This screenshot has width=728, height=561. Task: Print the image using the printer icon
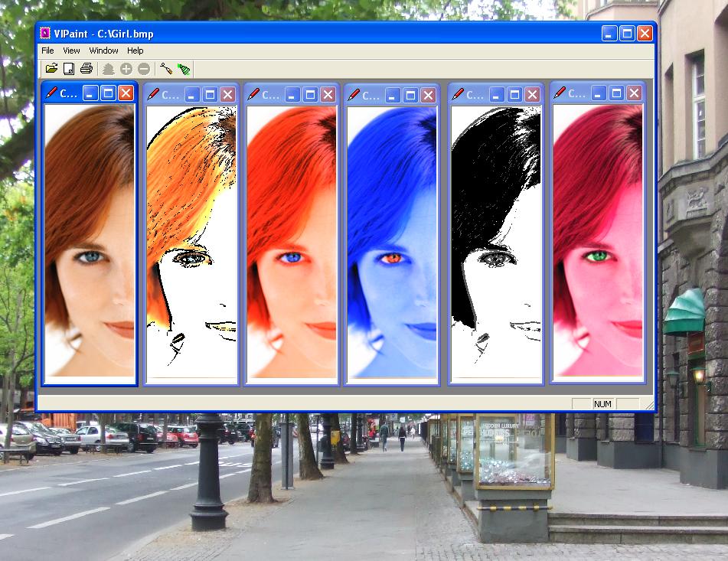point(87,68)
